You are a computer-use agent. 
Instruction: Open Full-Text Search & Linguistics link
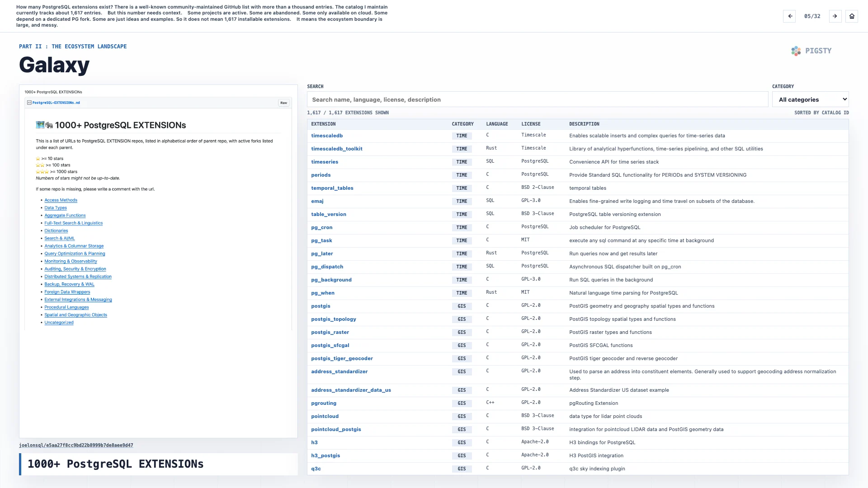74,223
